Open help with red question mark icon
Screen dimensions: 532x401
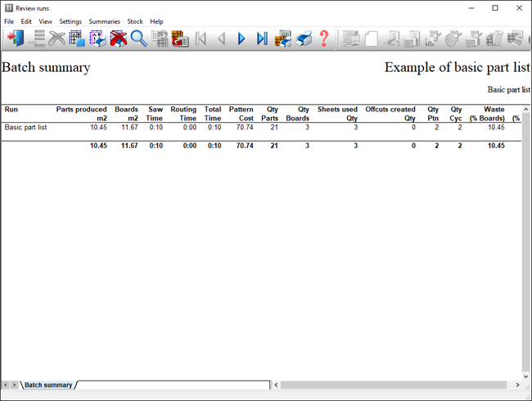[x=324, y=38]
